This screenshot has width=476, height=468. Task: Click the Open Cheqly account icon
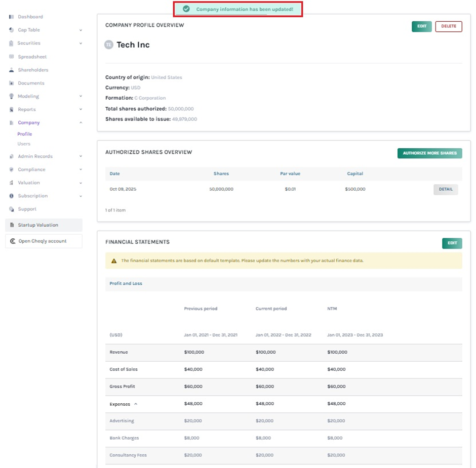(12, 241)
